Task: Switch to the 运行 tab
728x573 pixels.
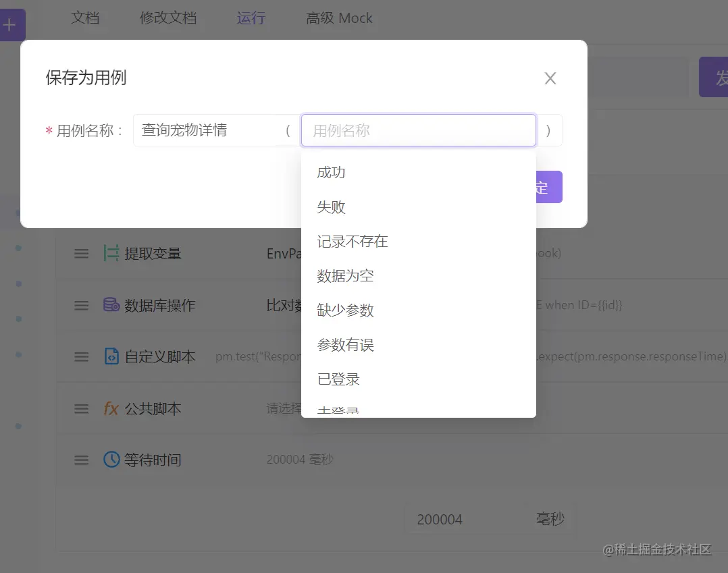Action: point(251,18)
